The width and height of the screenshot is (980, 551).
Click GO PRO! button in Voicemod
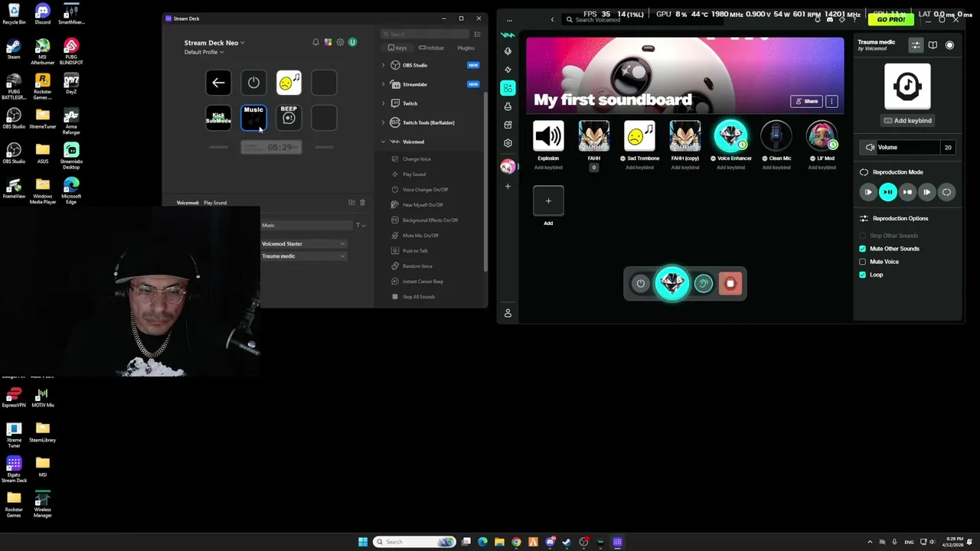[x=891, y=19]
